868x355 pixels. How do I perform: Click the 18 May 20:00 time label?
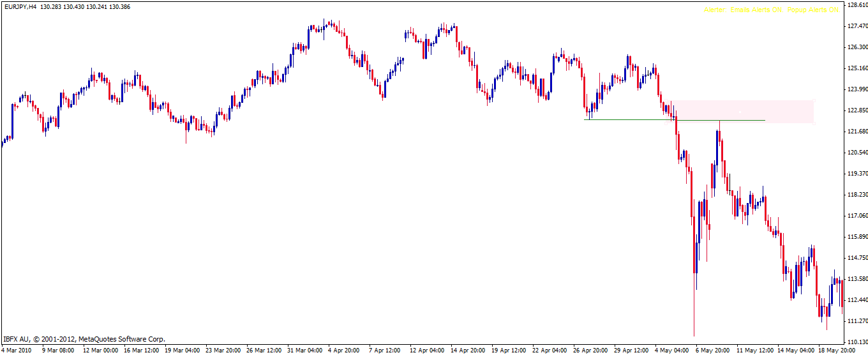point(838,350)
